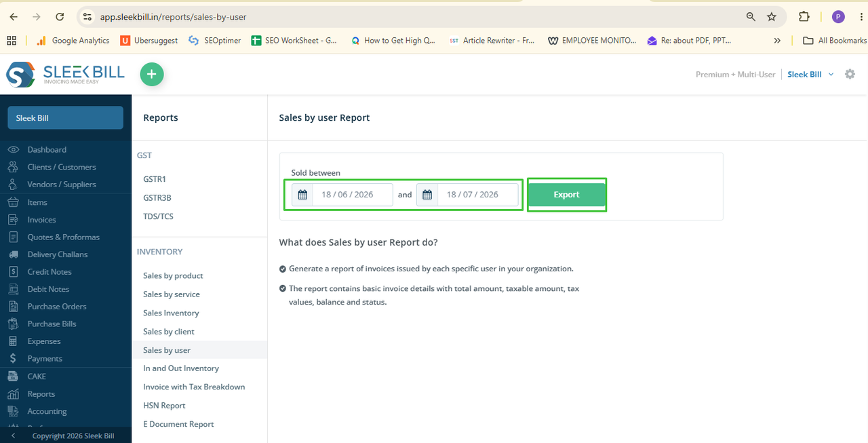Click the Delivery Challans truck icon
Viewport: 868px width, 443px height.
(13, 254)
